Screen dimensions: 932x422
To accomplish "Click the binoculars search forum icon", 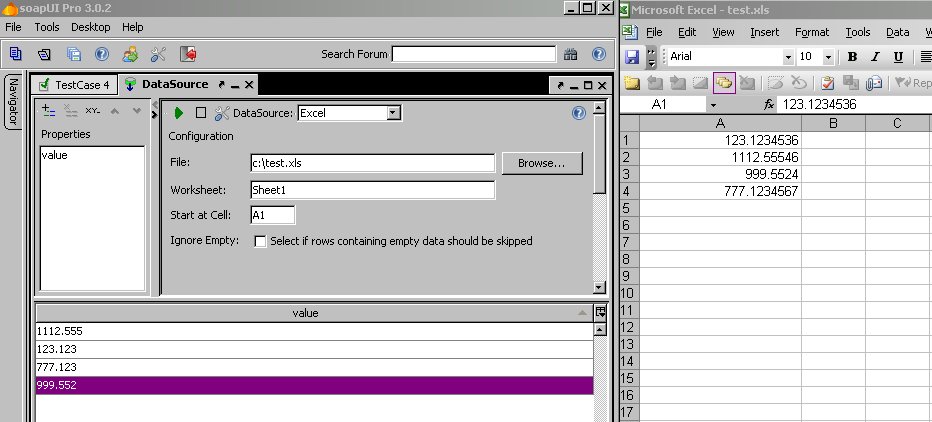I will [x=571, y=54].
